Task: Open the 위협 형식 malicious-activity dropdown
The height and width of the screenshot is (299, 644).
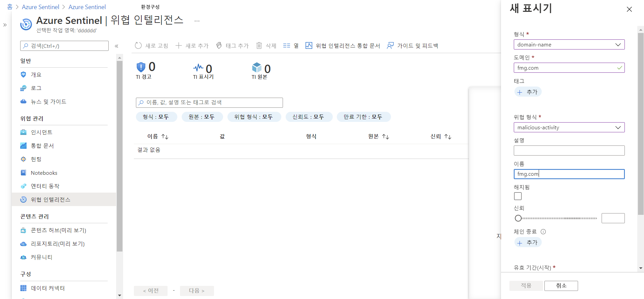Action: [569, 127]
